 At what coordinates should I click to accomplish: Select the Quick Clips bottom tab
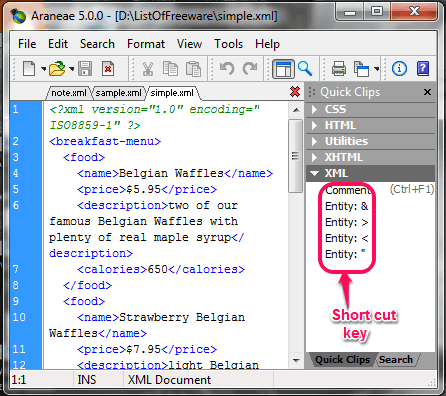(343, 360)
